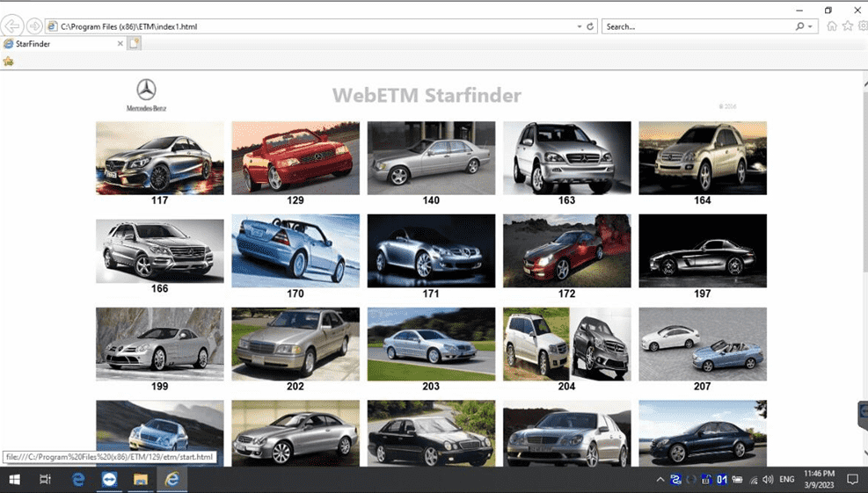Open the model 117 car thumbnail
The width and height of the screenshot is (868, 493).
pos(160,157)
